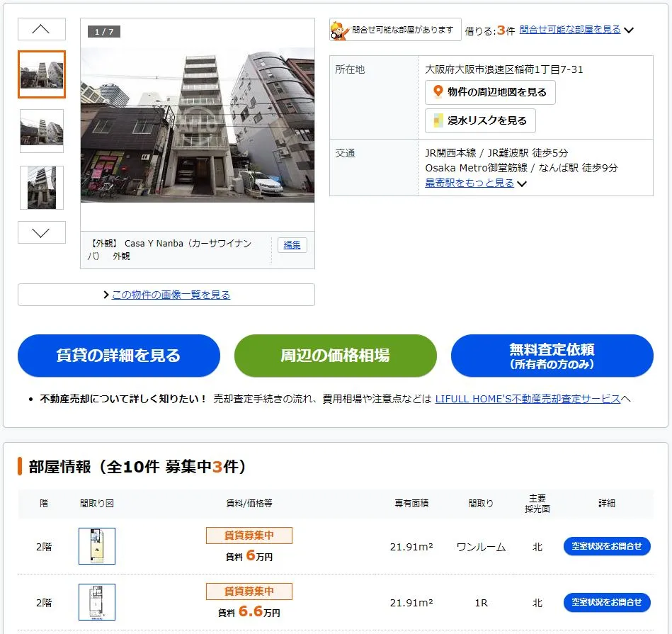Open floor plan of the 6.6万円 room
The width and height of the screenshot is (672, 634).
tap(97, 602)
